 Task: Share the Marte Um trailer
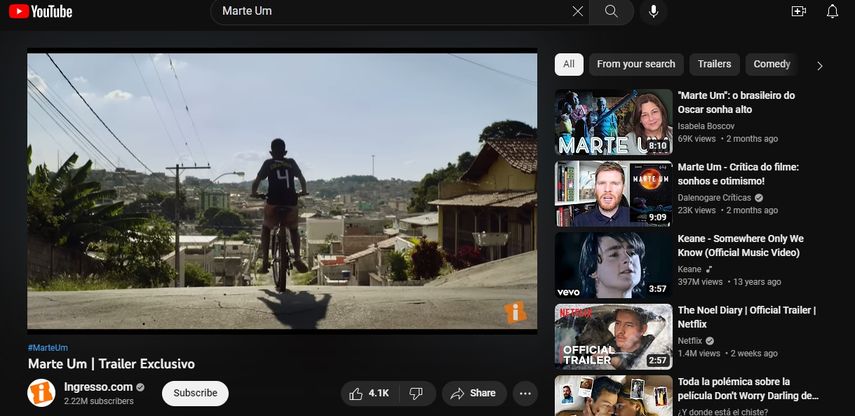(473, 393)
